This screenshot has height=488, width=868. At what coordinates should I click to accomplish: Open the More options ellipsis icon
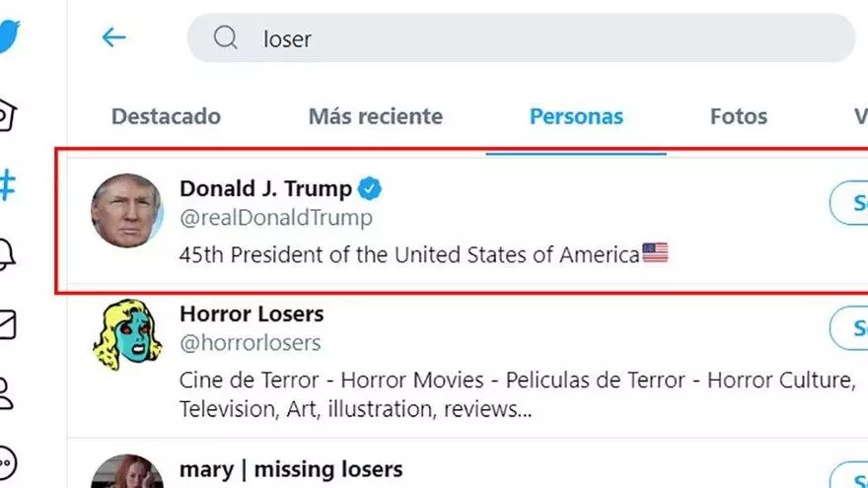7,461
